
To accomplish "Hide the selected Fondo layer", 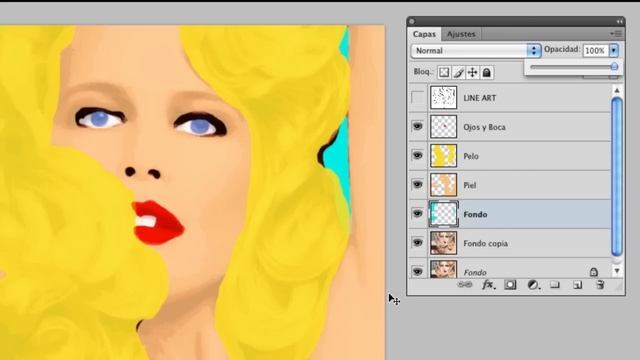I will click(418, 213).
